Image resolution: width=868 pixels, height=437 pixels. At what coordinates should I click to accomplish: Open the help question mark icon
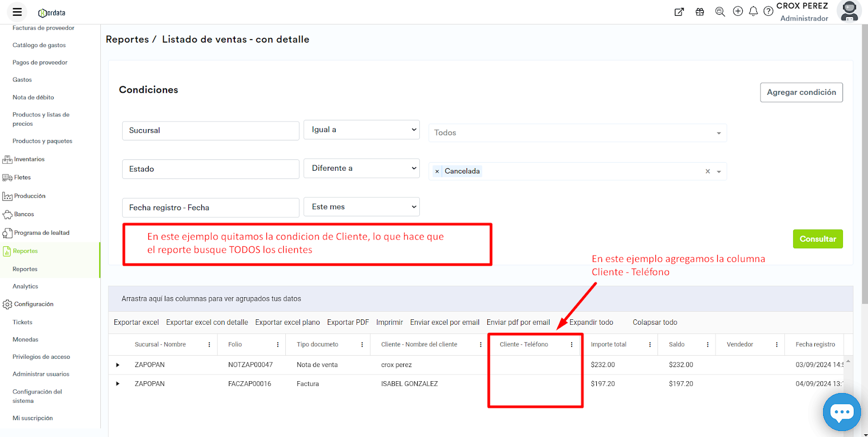click(x=768, y=11)
